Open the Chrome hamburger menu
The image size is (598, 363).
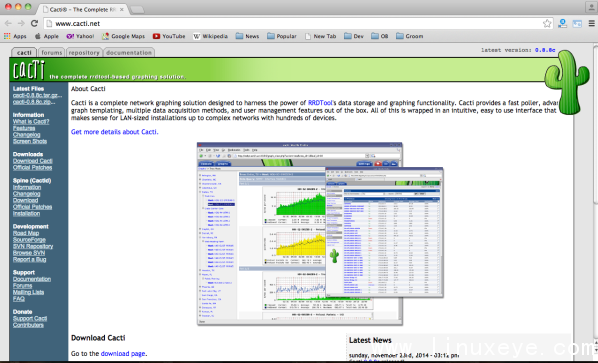click(591, 24)
